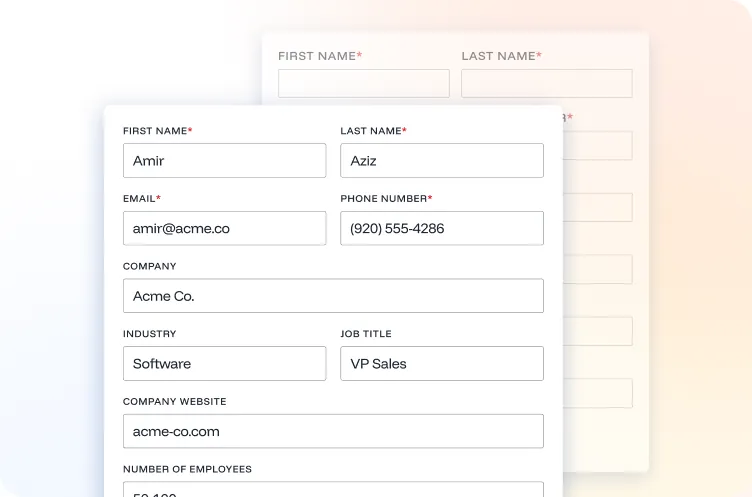Click the EMAIL label above amir@acme.co
752x497 pixels.
140,199
